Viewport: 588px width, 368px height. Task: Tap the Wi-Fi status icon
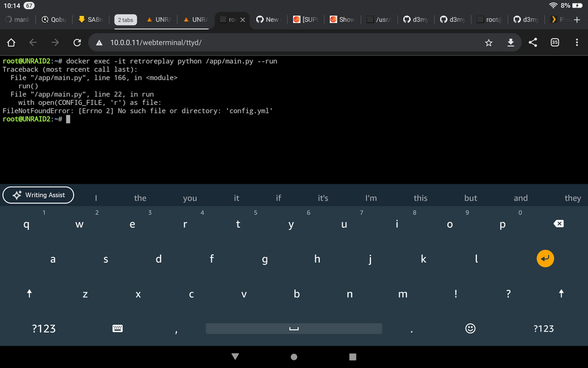click(x=553, y=5)
